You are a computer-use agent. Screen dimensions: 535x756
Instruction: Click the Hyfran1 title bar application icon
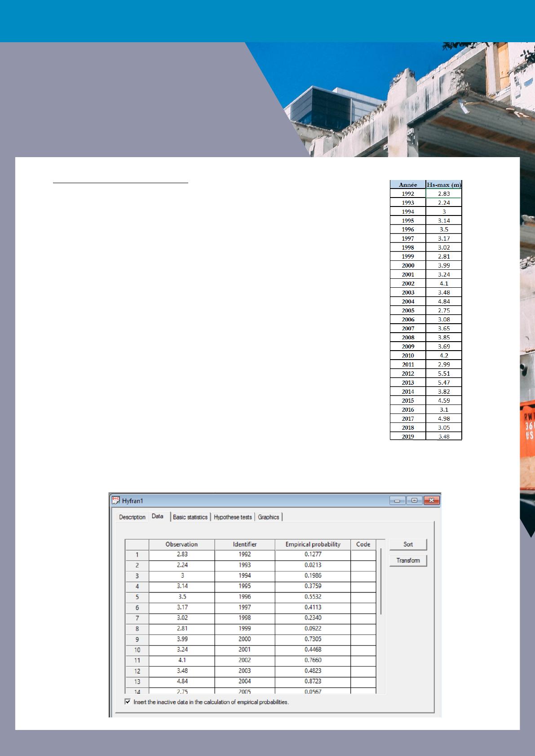pos(116,501)
